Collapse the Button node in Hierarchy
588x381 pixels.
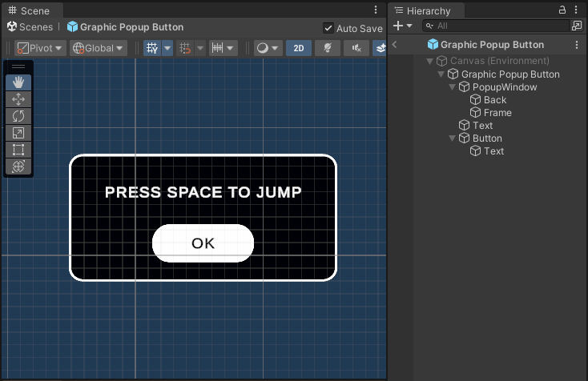tap(453, 138)
